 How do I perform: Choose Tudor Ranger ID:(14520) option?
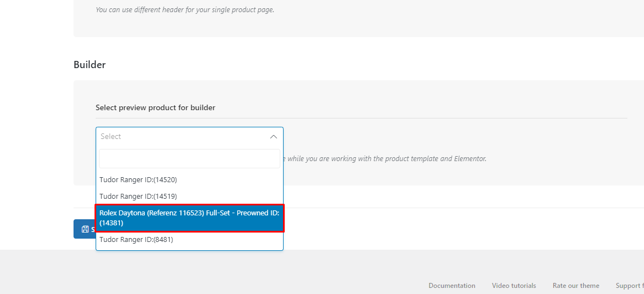coord(190,180)
